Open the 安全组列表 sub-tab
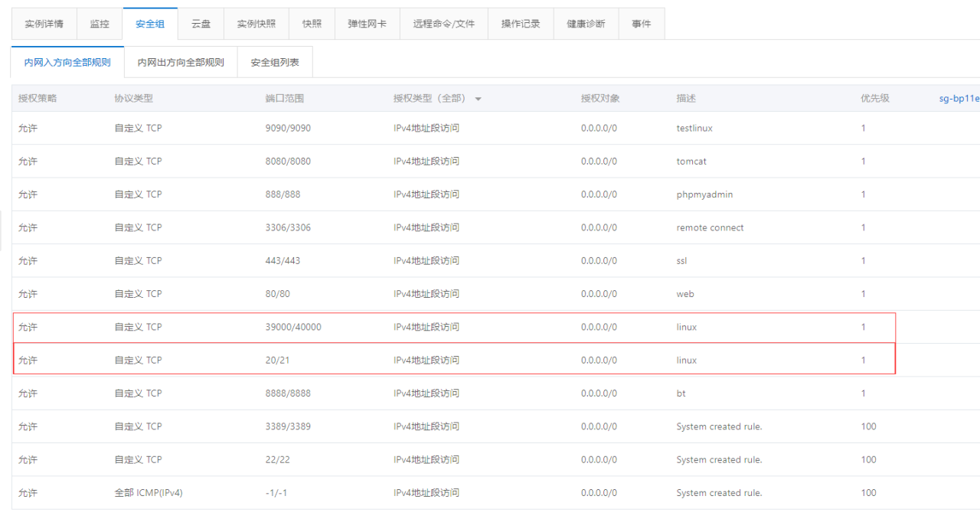980x519 pixels. tap(275, 62)
